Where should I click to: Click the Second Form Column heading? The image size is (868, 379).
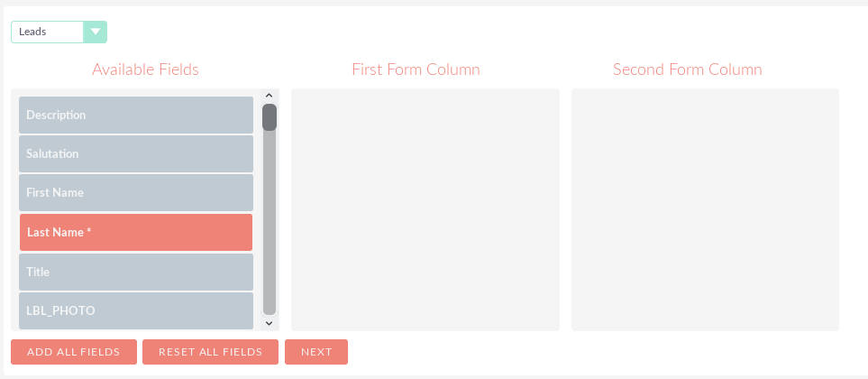[687, 69]
